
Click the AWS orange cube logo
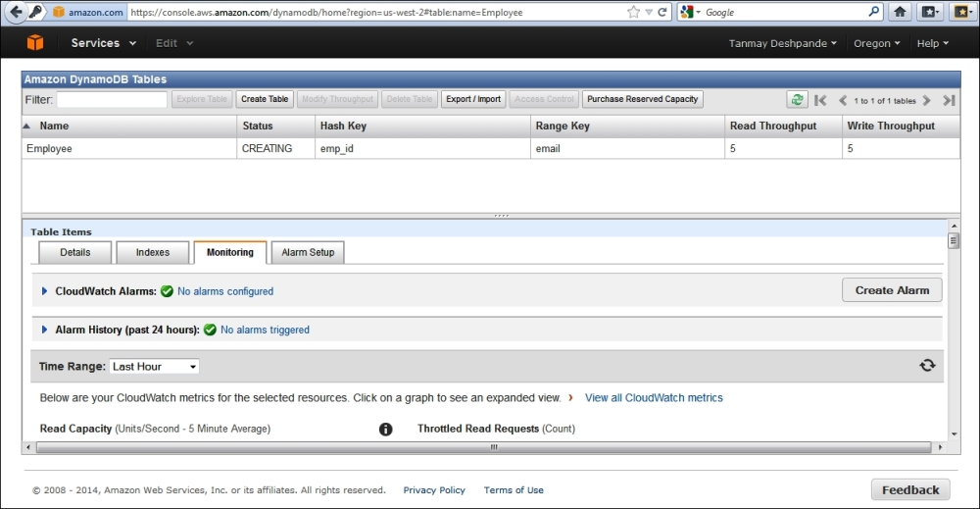[x=35, y=42]
